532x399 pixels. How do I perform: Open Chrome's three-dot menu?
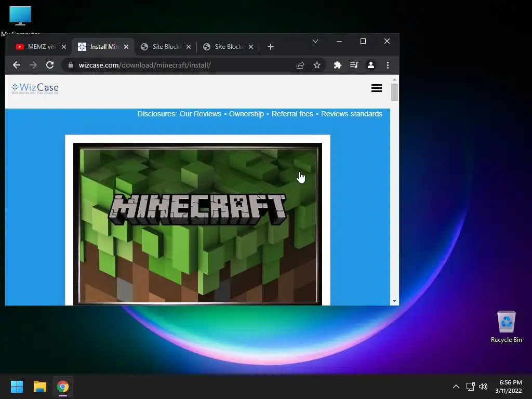coord(388,65)
